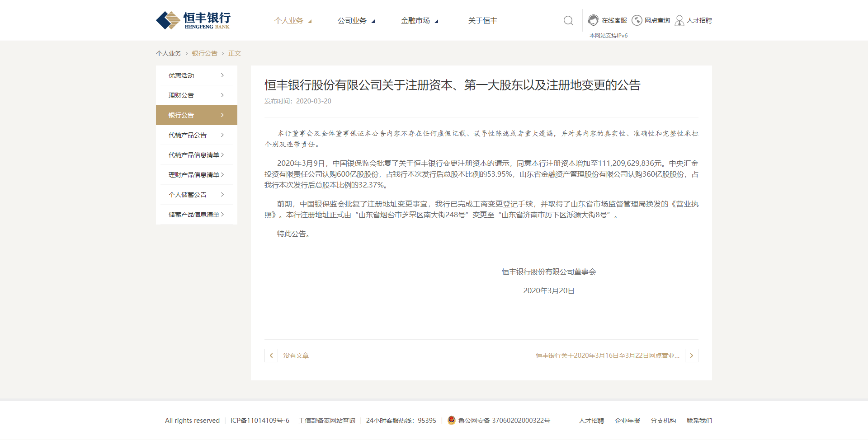Viewport: 868px width, 440px height.
Task: Expand the 个人业务 dropdown menu
Action: click(293, 20)
